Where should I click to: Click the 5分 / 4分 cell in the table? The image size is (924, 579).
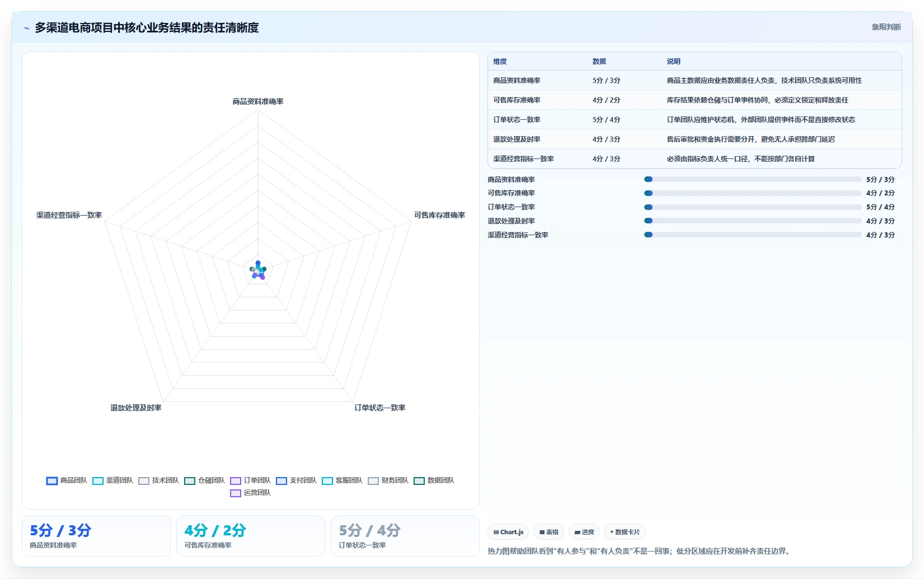[x=606, y=120]
